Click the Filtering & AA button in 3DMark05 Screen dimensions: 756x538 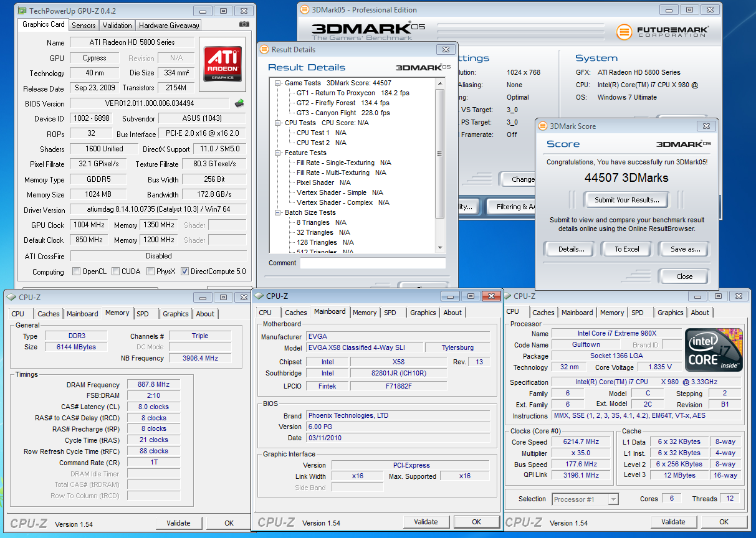point(512,207)
